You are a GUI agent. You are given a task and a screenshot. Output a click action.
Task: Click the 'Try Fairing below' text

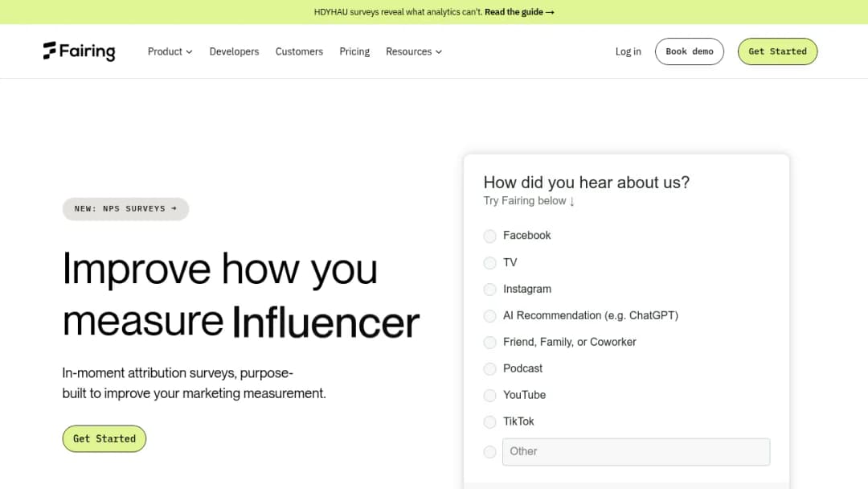click(529, 201)
